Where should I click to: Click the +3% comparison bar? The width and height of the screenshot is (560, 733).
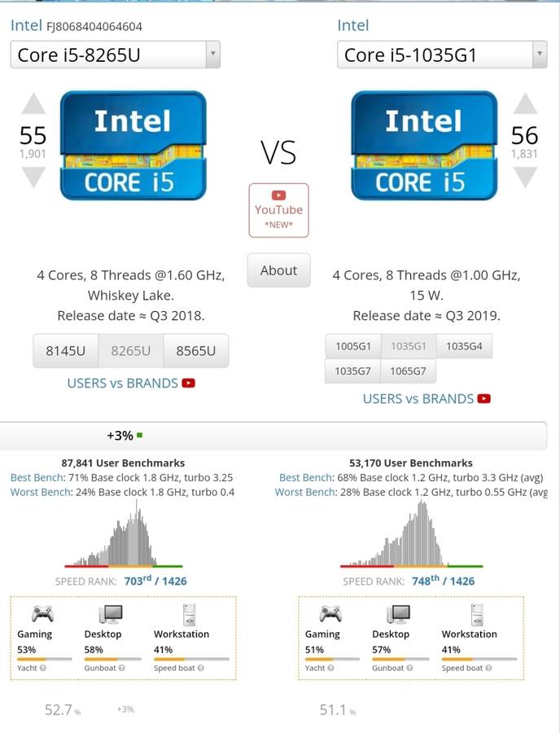(273, 436)
